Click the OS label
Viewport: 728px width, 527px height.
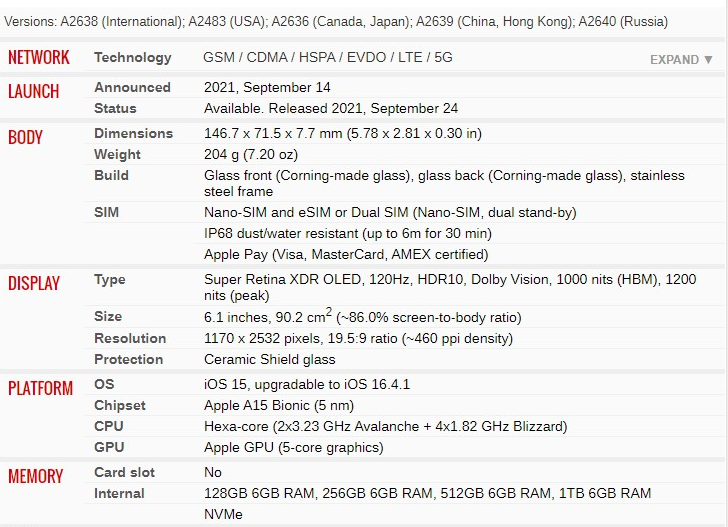pos(104,384)
